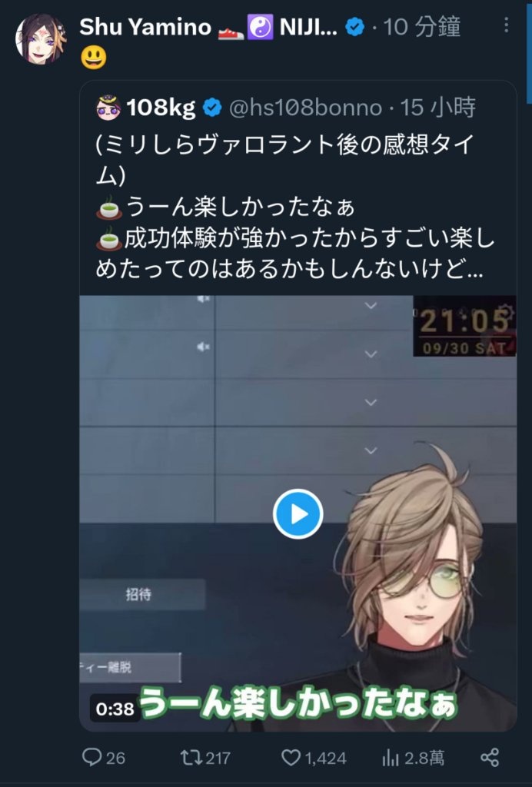Expand the second chevron in the video

tap(371, 354)
